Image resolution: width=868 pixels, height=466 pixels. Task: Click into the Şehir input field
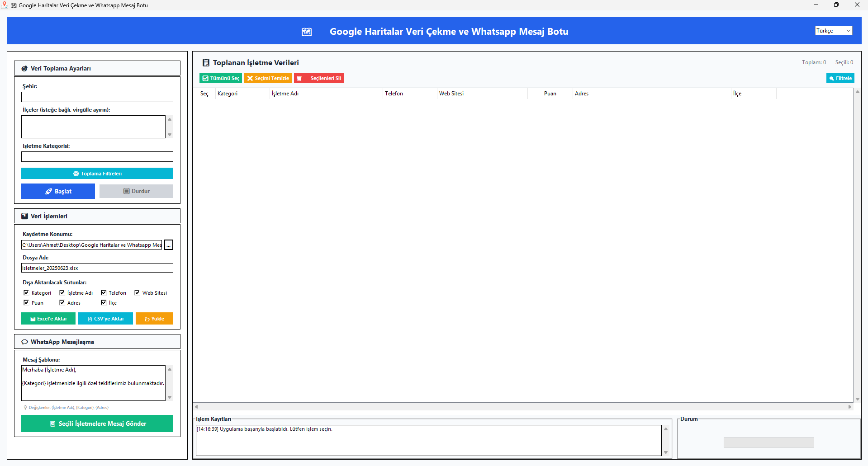(x=97, y=97)
